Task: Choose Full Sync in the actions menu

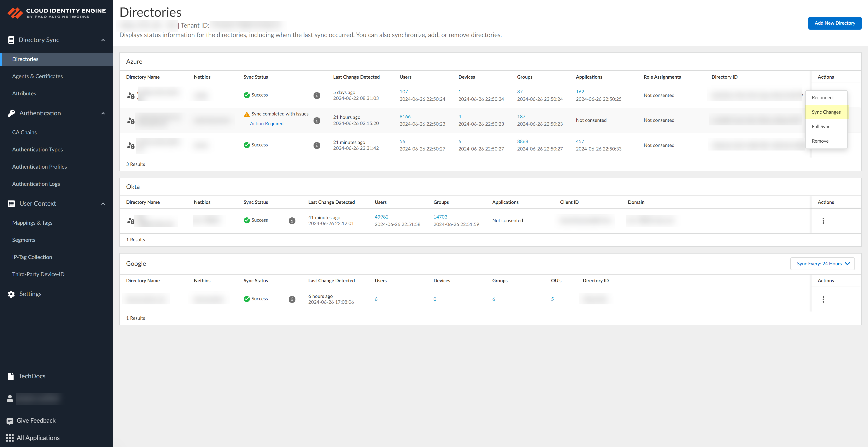Action: [x=821, y=127]
